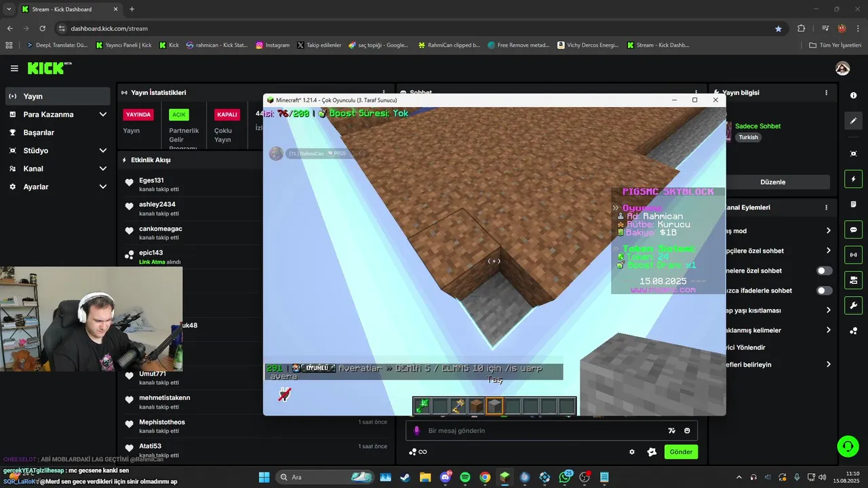Open a new Chrome tab
868x488 pixels.
132,9
